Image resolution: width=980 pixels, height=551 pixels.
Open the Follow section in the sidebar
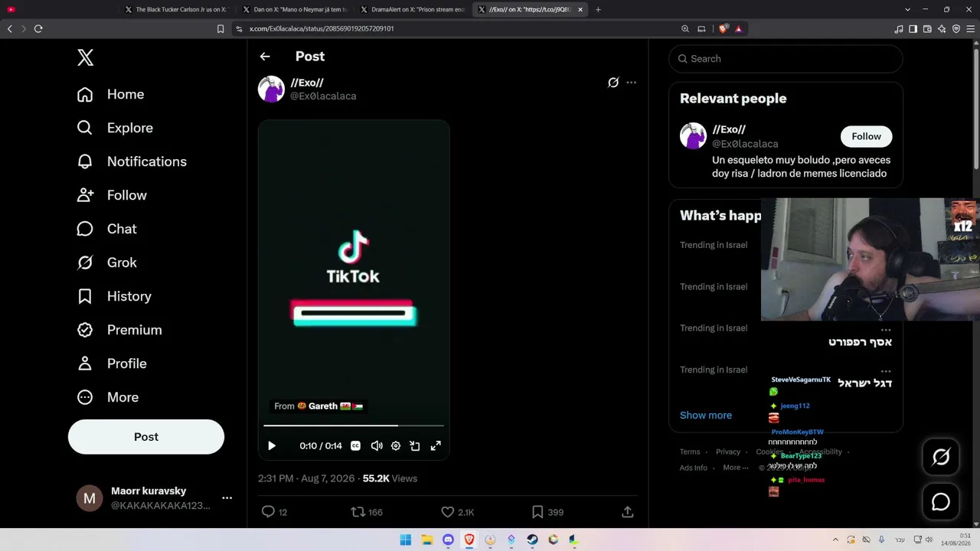tap(112, 195)
